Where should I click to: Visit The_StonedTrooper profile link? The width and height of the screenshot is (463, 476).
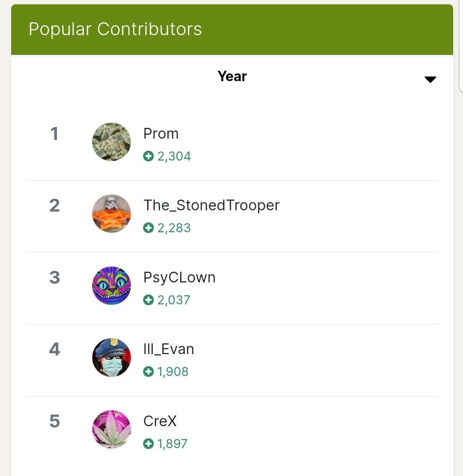coord(211,205)
